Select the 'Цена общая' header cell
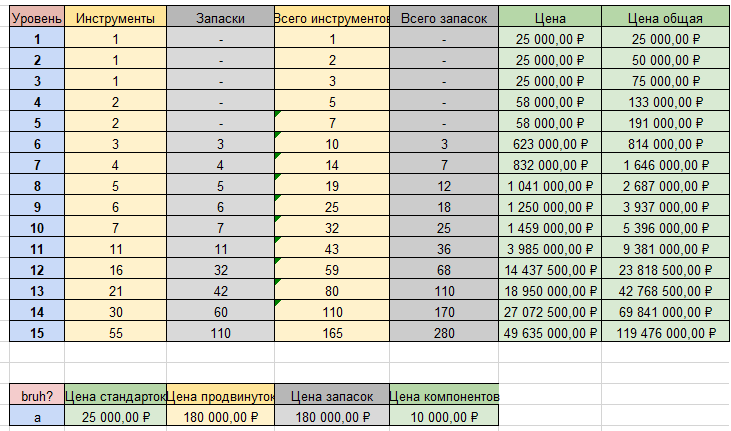The image size is (731, 431). 665,17
